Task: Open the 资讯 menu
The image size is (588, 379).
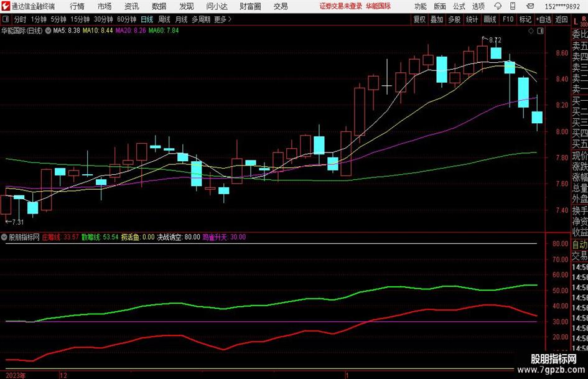Action: pyautogui.click(x=132, y=6)
